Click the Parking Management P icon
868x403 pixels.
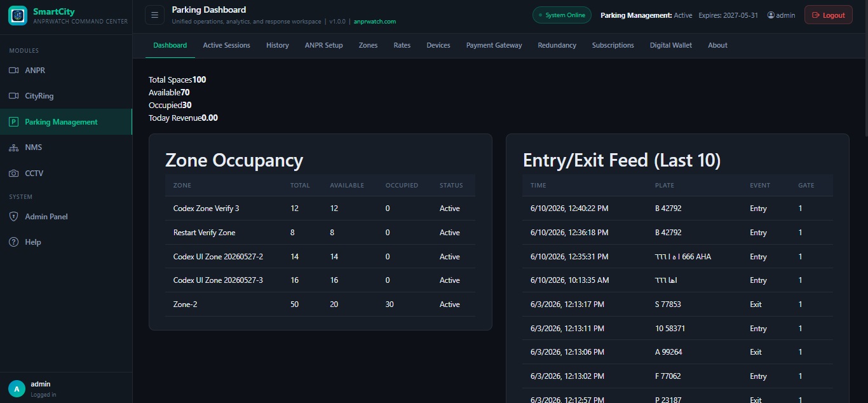click(13, 122)
